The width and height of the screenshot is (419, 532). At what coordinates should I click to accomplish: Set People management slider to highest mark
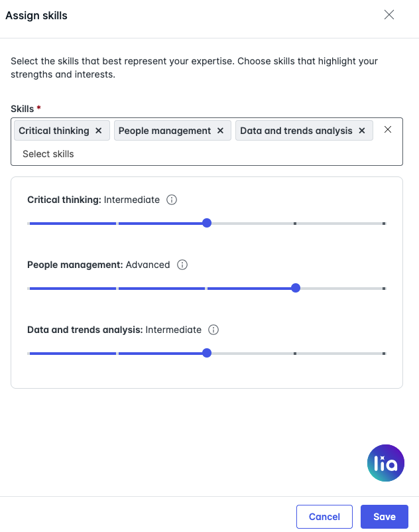pos(384,289)
